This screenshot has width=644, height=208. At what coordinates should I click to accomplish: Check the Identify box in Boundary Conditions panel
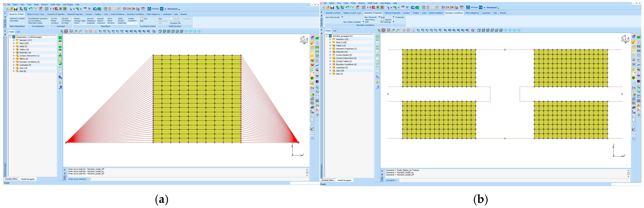point(383,19)
